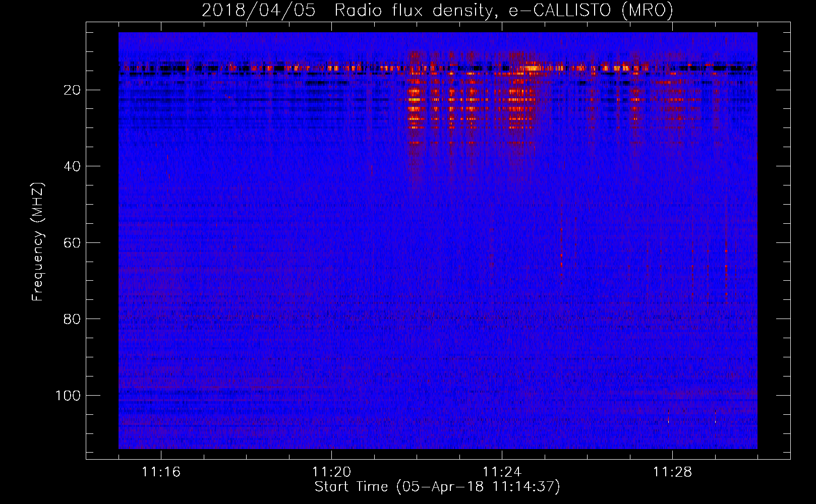
Task: Click the 11:16 time tick label
Action: pyautogui.click(x=161, y=472)
